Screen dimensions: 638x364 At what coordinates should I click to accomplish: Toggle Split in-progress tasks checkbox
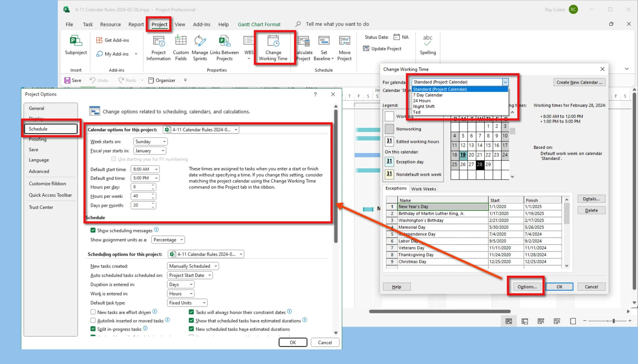click(x=93, y=329)
